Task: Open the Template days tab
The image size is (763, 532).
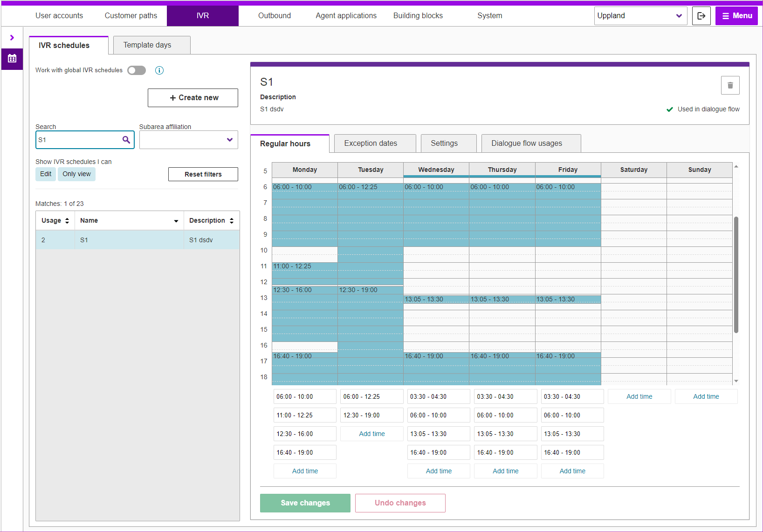Action: 147,45
